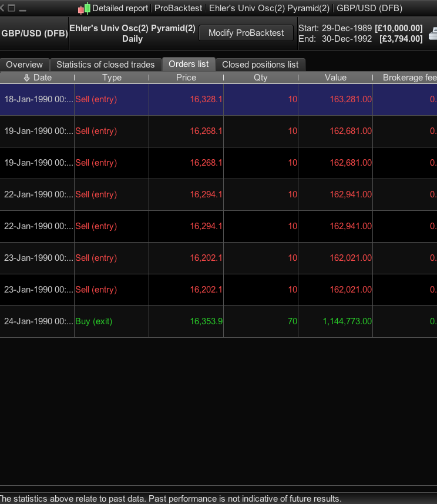Screen dimensions: 437x504
Task: Click the value 1,144,773.00
Action: tap(347, 321)
